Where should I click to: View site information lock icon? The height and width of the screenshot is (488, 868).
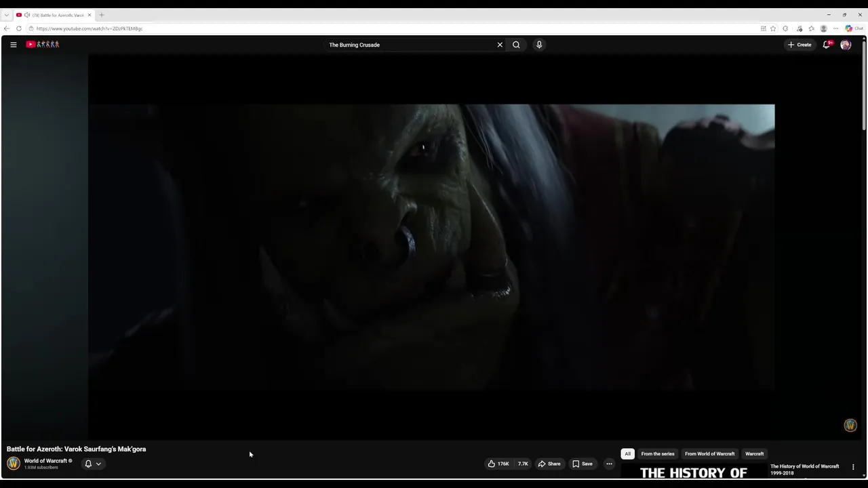click(x=31, y=28)
